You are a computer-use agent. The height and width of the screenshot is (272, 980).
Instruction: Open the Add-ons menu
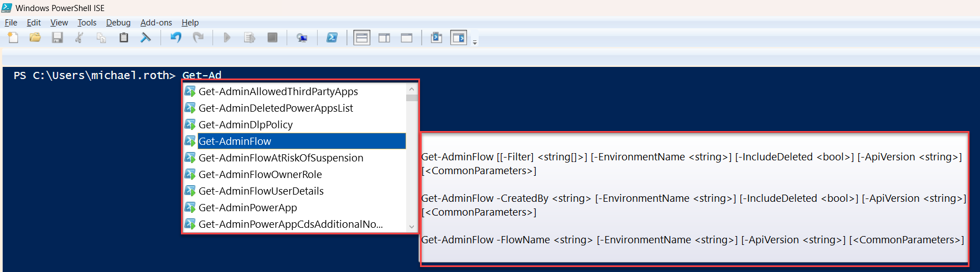[x=156, y=23]
